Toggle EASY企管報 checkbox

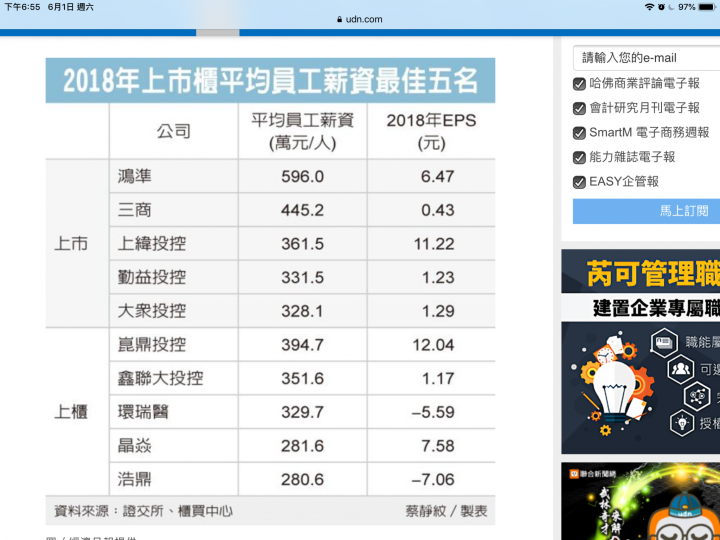point(579,182)
